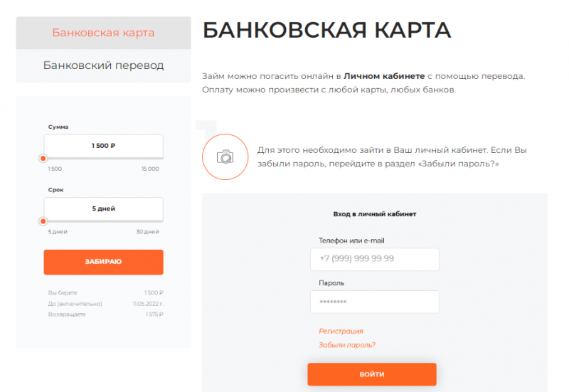Click the 1 575 ₽ repayment amount
Viewport: 569px width, 392px height.
pos(154,314)
